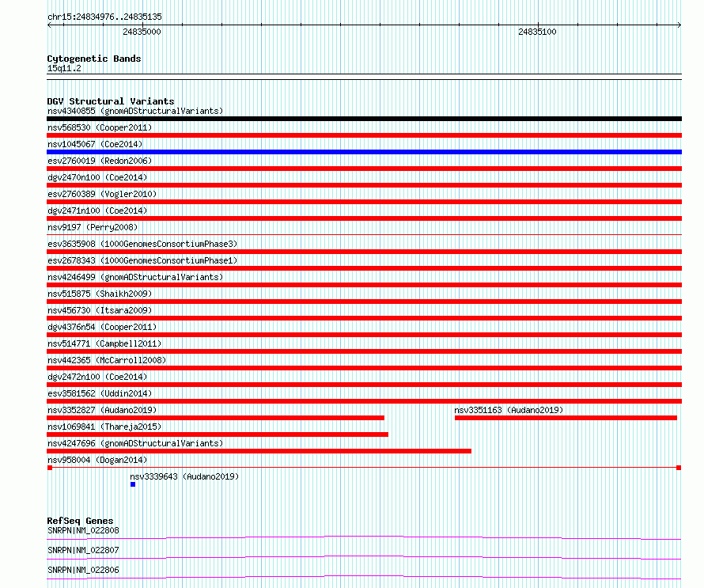Viewport: 704px width, 588px height.
Task: Click the nsv568530 (Cooper2011) label
Action: coord(100,127)
